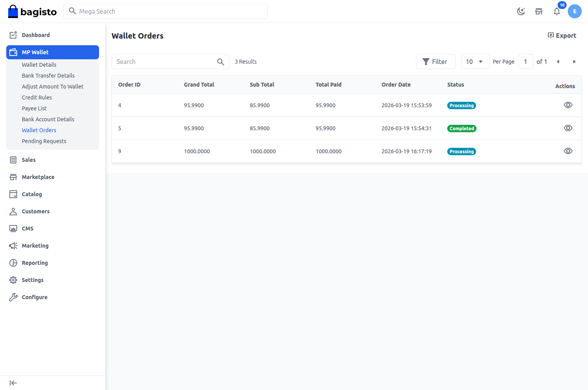Click inside the Mega Search field

click(x=165, y=11)
